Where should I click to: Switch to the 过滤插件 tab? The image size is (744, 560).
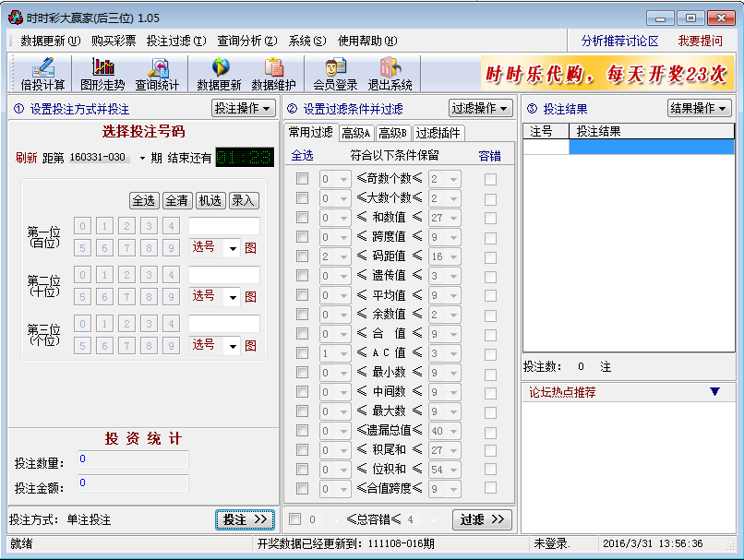(x=438, y=133)
